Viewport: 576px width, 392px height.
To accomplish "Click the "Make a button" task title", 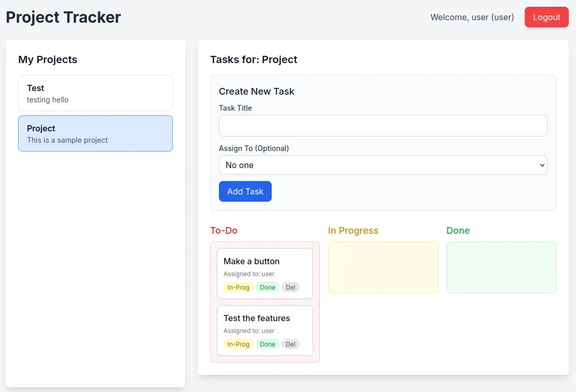I will point(252,261).
